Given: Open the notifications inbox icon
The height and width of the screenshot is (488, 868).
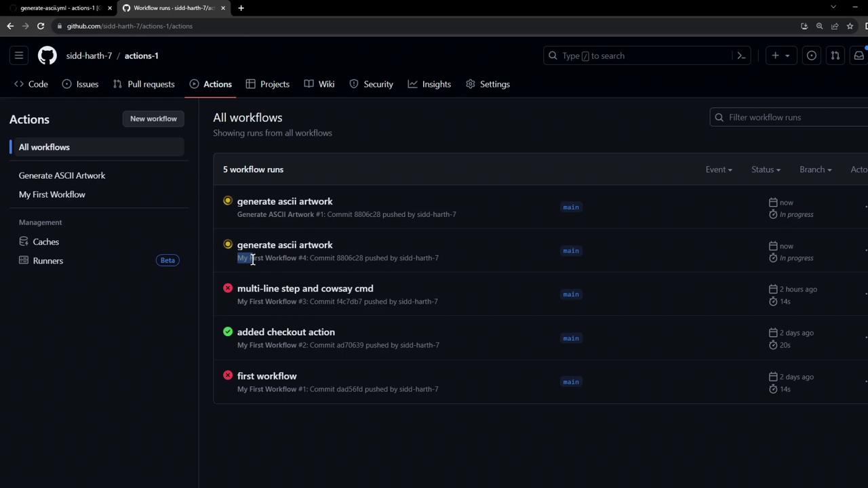Looking at the screenshot, I should click(x=859, y=56).
